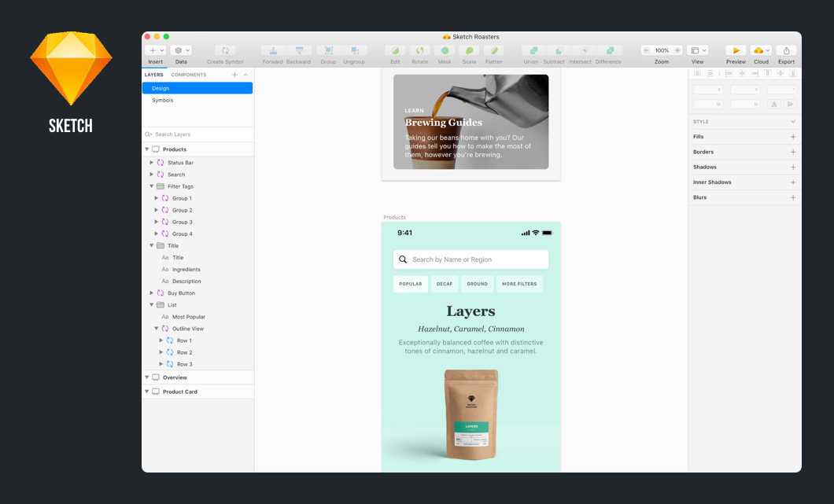Screen dimensions: 834x504
Task: Click the Create Symbol icon
Action: tap(225, 50)
